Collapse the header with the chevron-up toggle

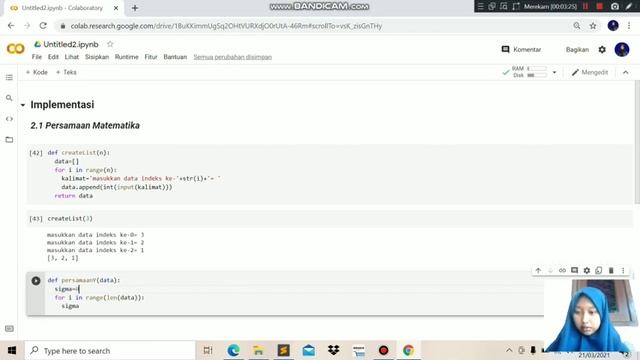point(626,72)
